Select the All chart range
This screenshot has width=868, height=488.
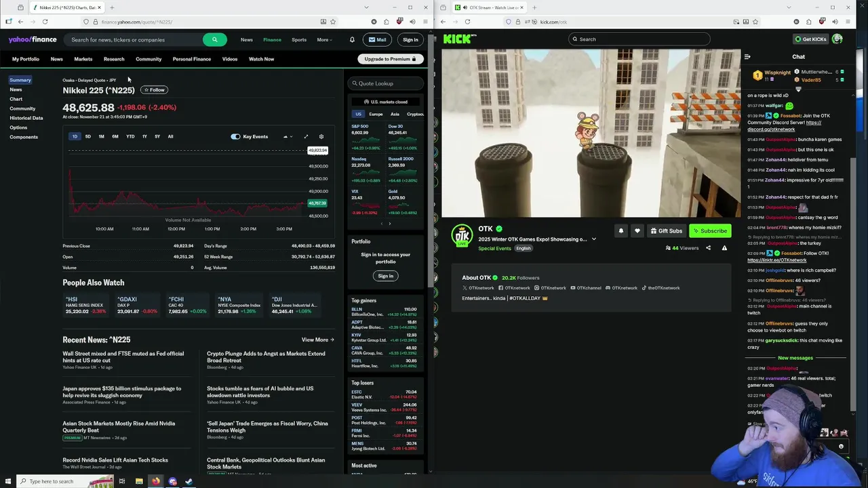[x=170, y=136]
